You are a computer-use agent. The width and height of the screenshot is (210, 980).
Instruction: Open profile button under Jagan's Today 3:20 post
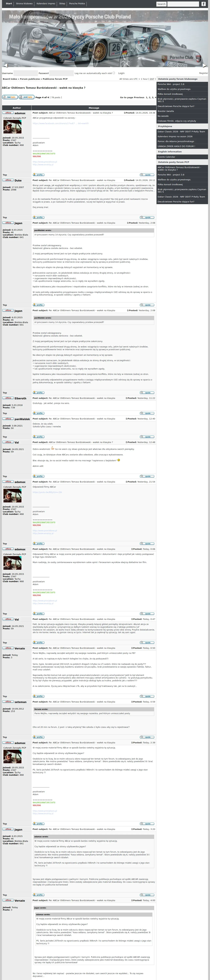click(38, 894)
